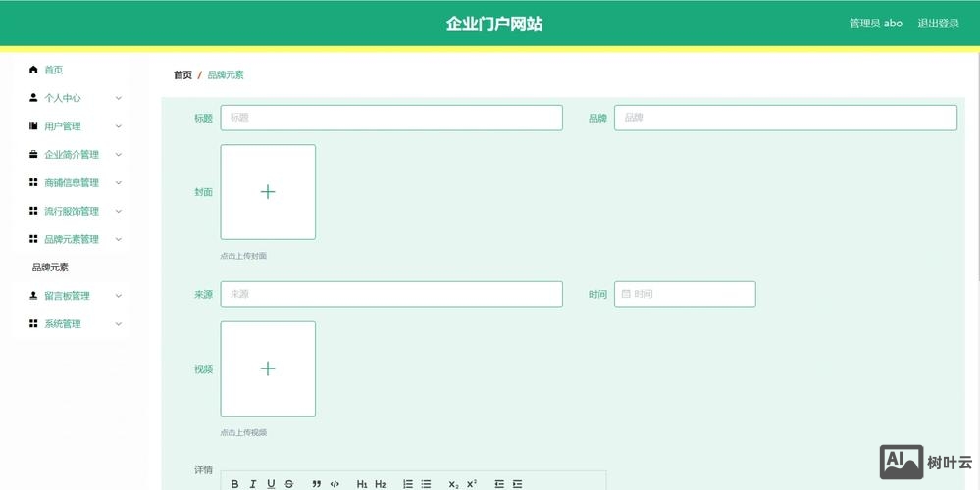Viewport: 980px width, 490px height.
Task: Apply subscript formatting
Action: (453, 484)
